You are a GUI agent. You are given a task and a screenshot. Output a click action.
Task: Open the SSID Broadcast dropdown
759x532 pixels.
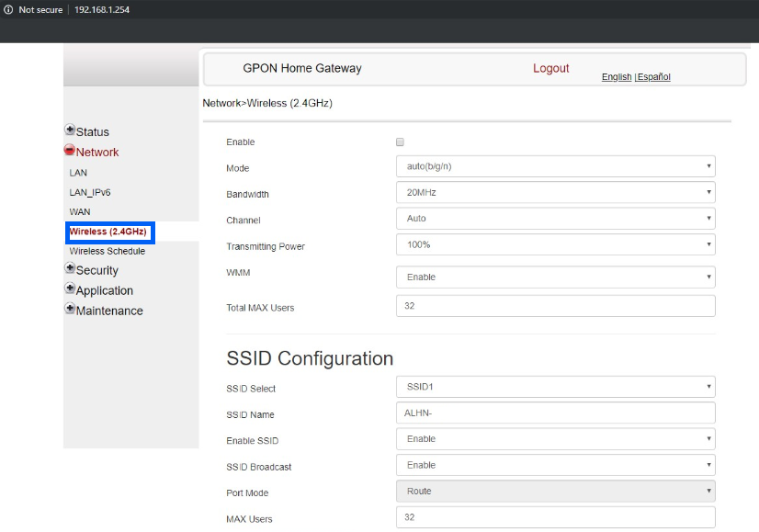click(x=556, y=465)
